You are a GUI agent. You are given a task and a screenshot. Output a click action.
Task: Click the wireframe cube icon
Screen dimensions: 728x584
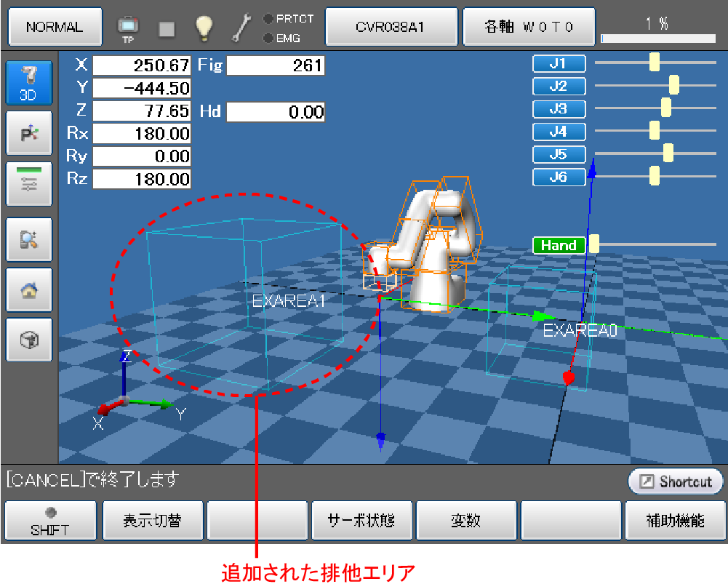coord(28,340)
